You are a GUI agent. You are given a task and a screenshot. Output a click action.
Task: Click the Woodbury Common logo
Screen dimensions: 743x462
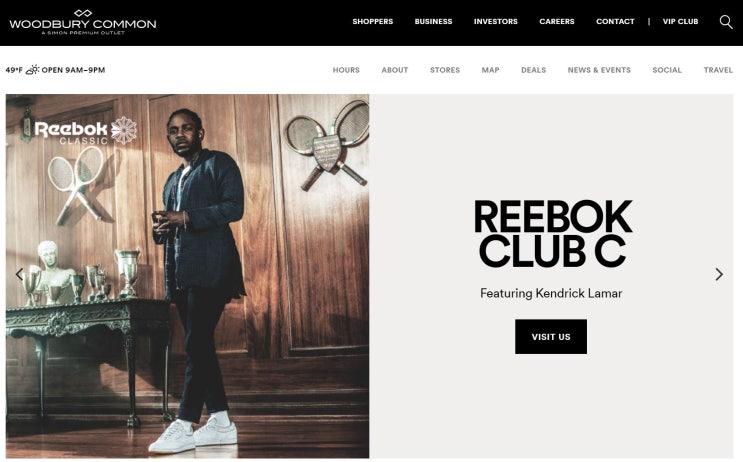click(x=83, y=22)
